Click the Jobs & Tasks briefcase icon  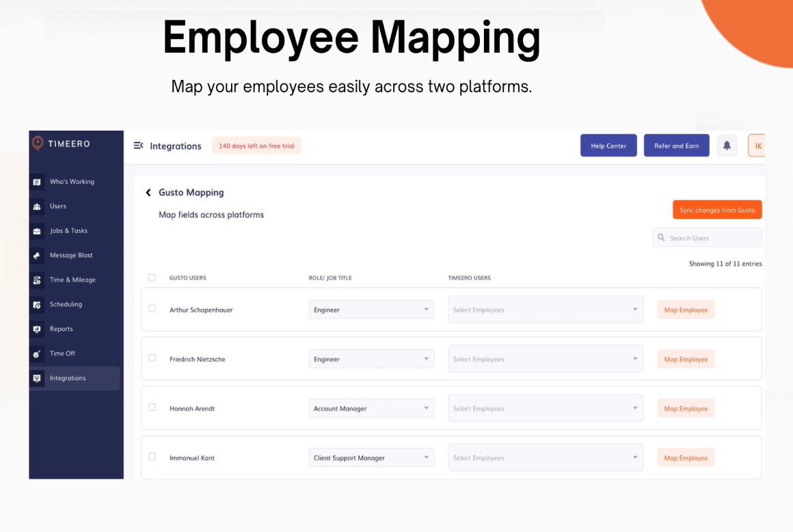pyautogui.click(x=37, y=231)
